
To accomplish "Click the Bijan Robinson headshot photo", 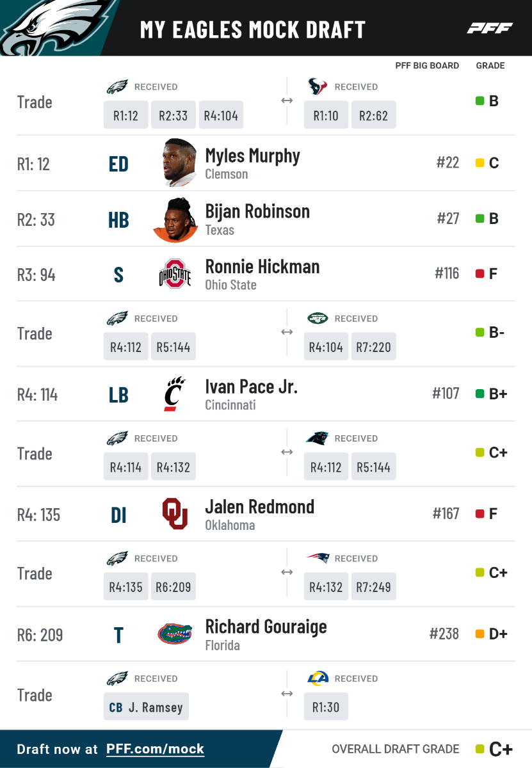I will click(x=175, y=220).
